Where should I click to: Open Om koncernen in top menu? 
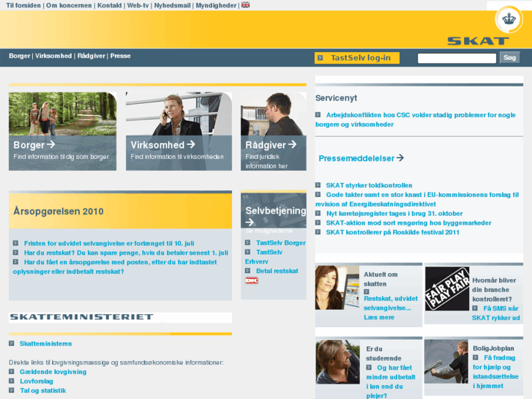69,5
